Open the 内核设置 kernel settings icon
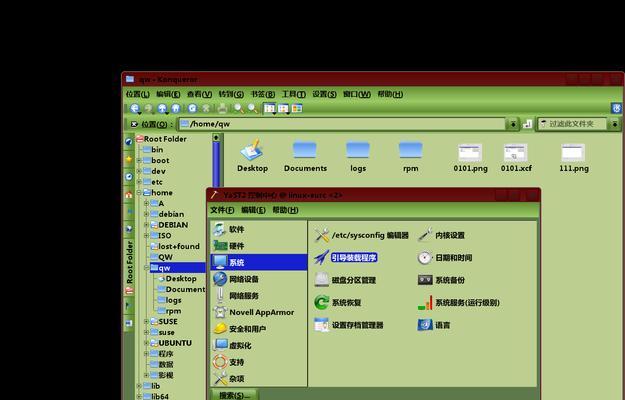Image resolution: width=625 pixels, height=400 pixels. click(425, 235)
